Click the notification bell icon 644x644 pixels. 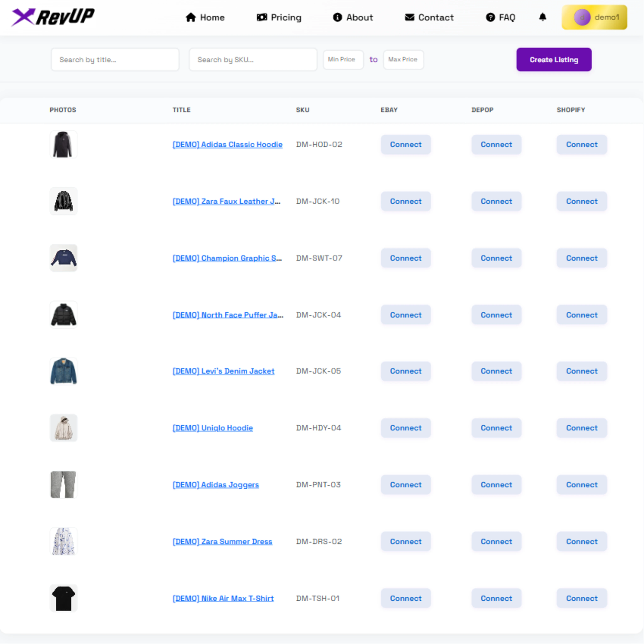pos(543,17)
